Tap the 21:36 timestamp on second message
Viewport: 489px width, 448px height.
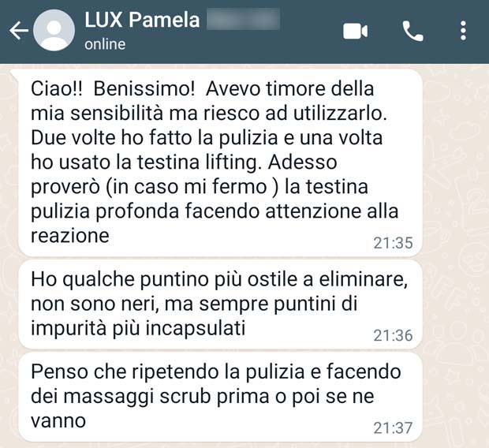tap(393, 336)
